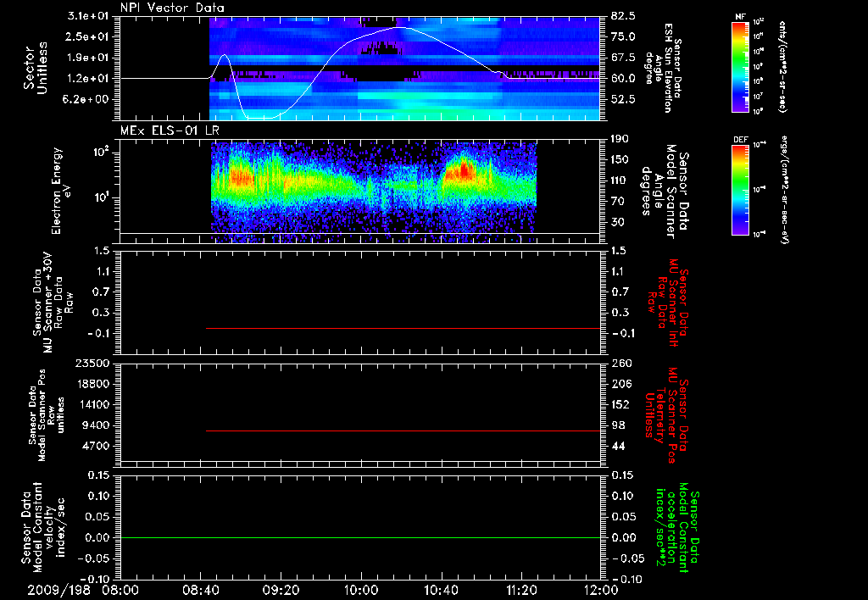
Task: Click the 206 telemetry tick value
Action: point(621,384)
